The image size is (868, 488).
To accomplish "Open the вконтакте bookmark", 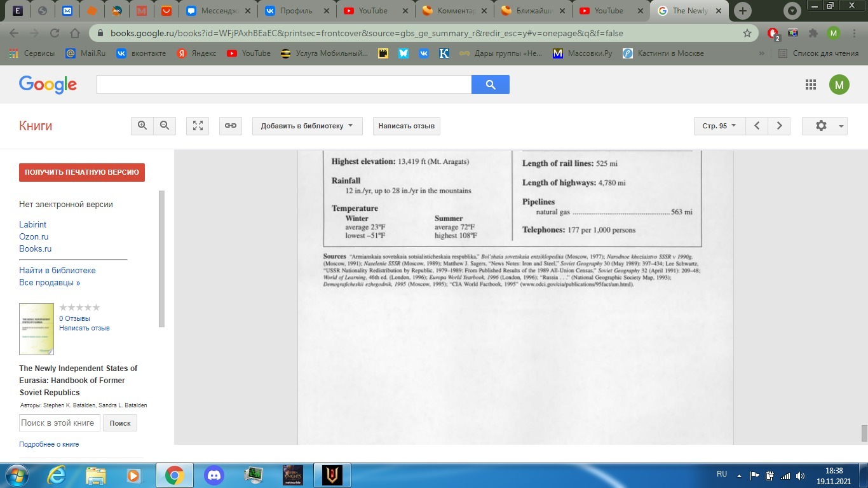I will tap(141, 53).
